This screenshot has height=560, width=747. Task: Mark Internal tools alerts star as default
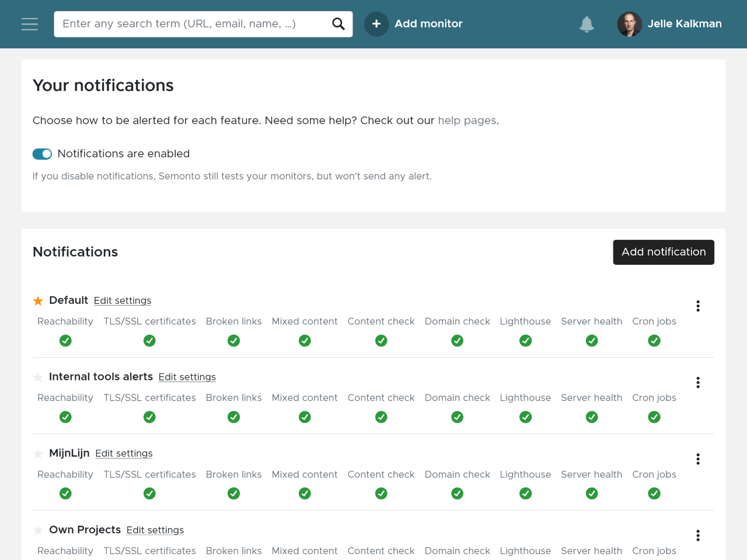tap(38, 377)
